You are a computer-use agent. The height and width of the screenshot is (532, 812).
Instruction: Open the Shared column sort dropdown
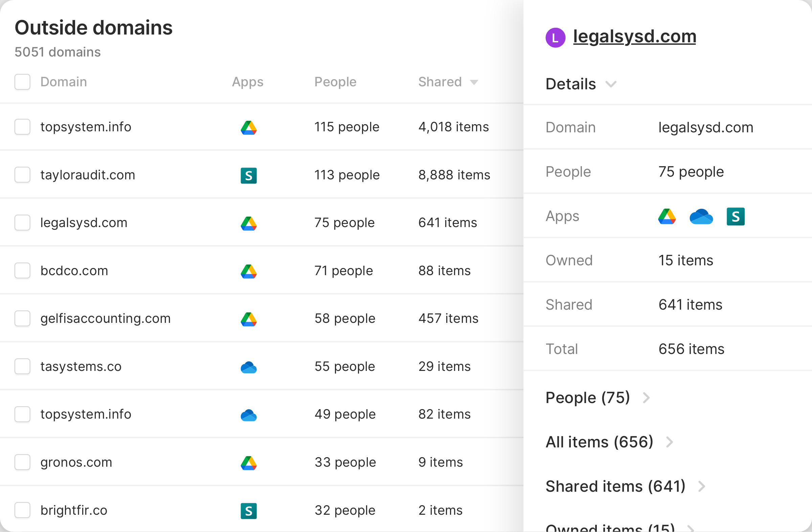475,82
